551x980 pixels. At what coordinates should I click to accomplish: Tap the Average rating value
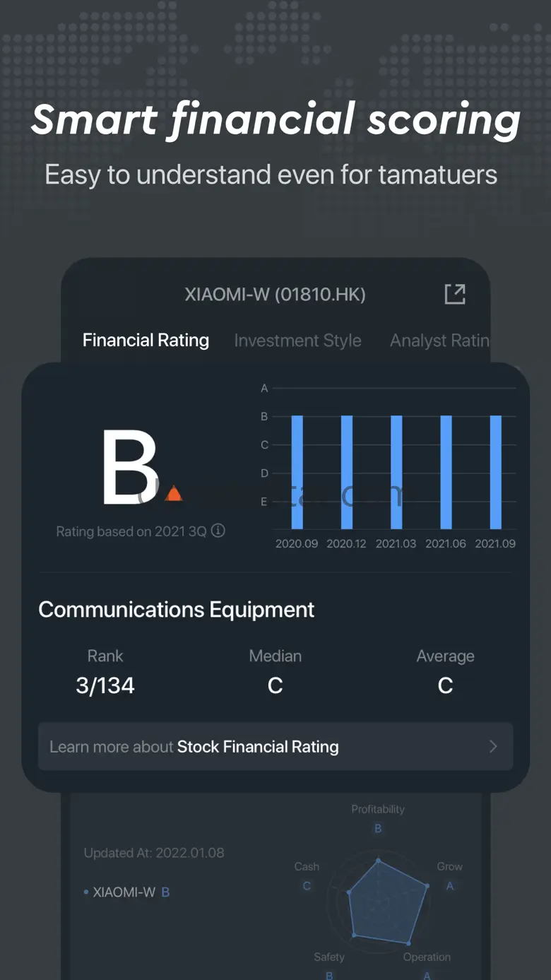coord(445,685)
